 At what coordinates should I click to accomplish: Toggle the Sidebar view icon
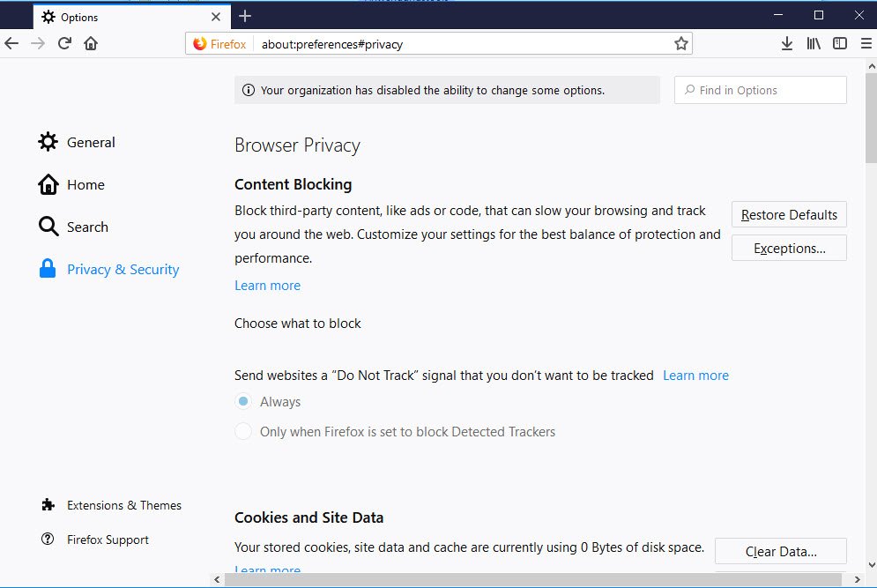(x=840, y=43)
